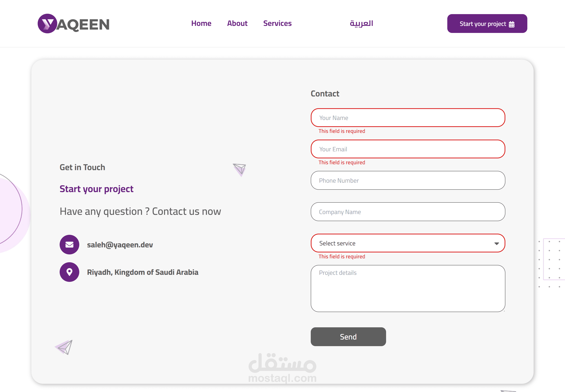
Task: Click the purple envelope email icon
Action: pos(69,244)
